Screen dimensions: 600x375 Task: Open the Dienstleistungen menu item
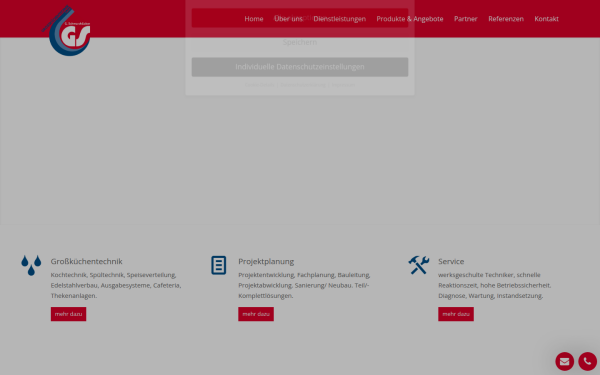[339, 19]
